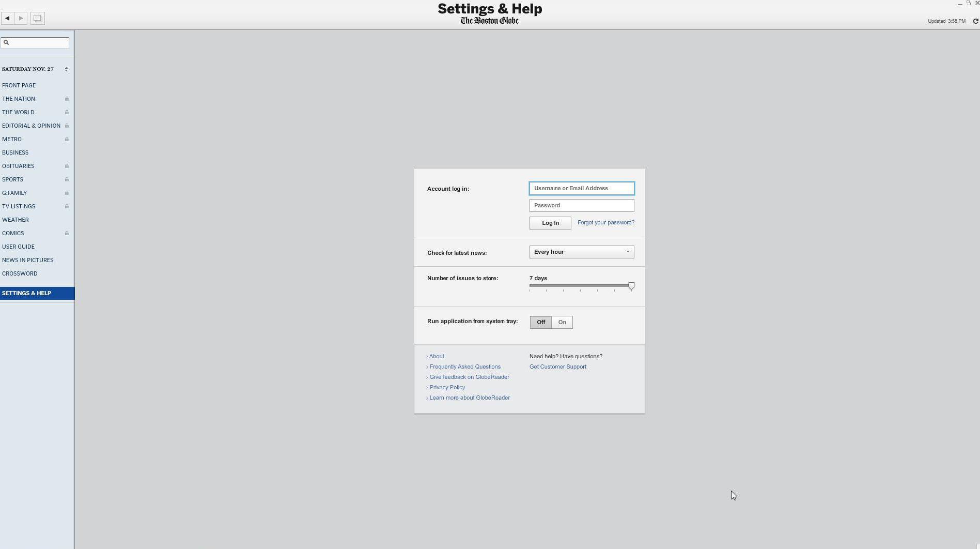Click Get Customer Support link

tap(558, 367)
